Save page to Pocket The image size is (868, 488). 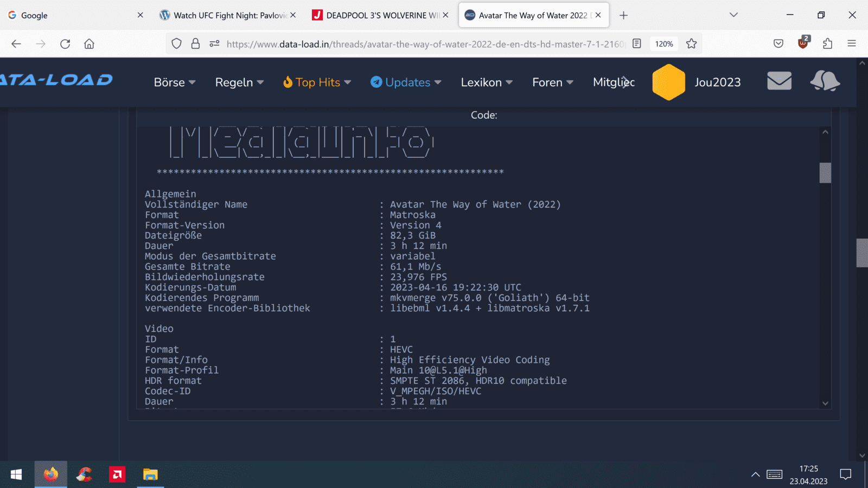tap(778, 44)
